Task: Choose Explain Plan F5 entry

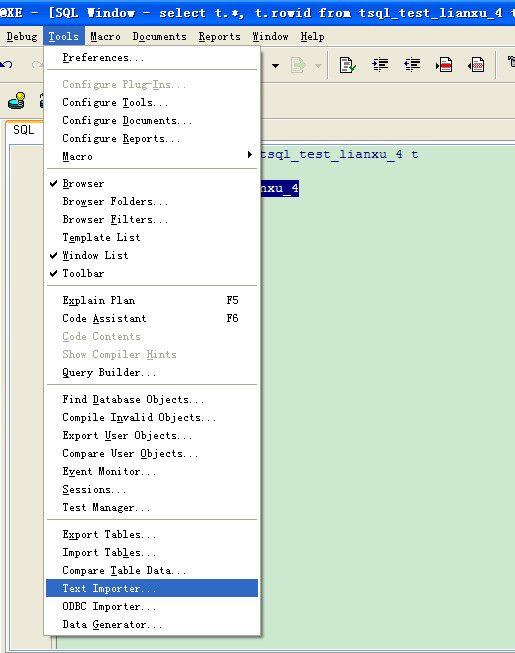Action: (152, 300)
